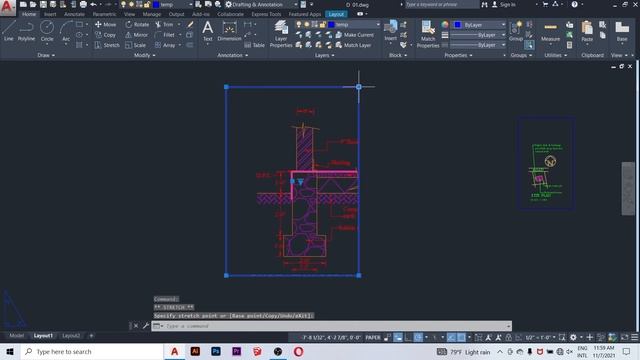The width and height of the screenshot is (640, 360).
Task: Click the blue layer color swatch in Properties
Action: (458, 24)
